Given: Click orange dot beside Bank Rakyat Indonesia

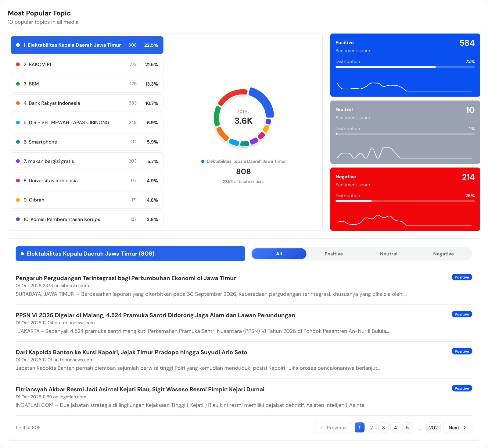Looking at the screenshot, I should (18, 103).
